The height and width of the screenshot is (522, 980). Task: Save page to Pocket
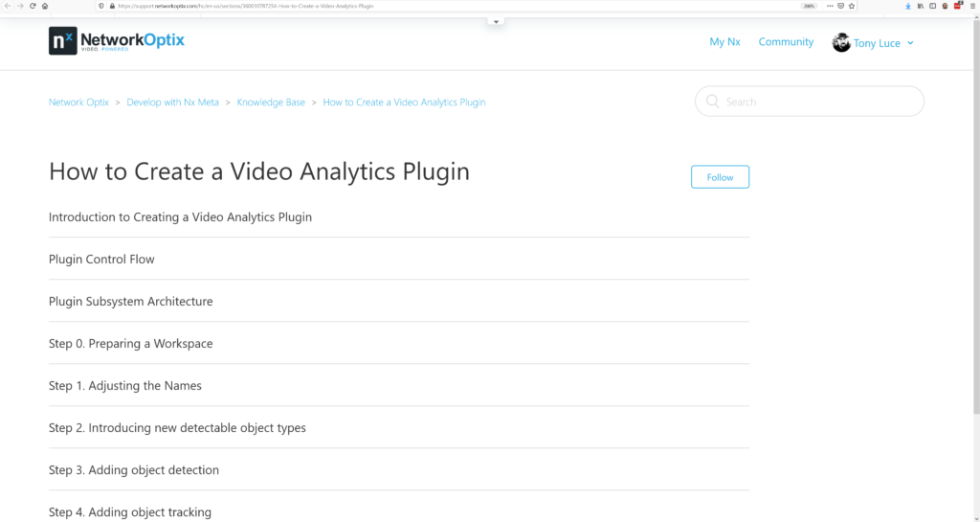pyautogui.click(x=840, y=6)
